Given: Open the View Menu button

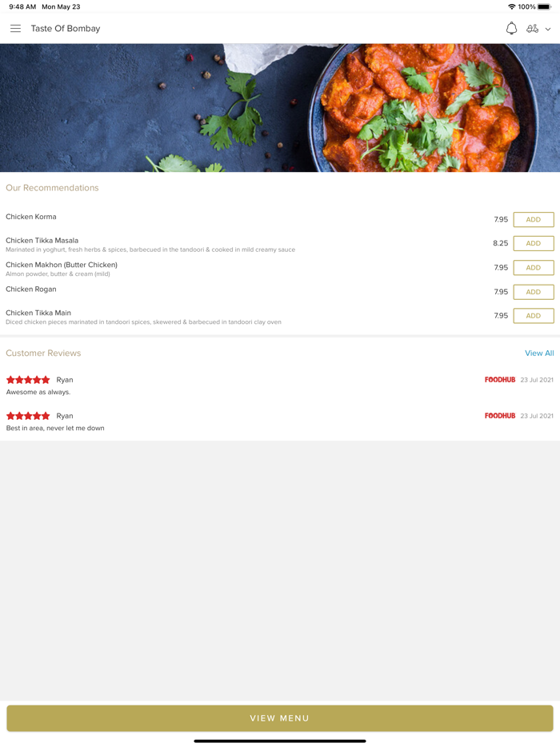Looking at the screenshot, I should (x=280, y=718).
